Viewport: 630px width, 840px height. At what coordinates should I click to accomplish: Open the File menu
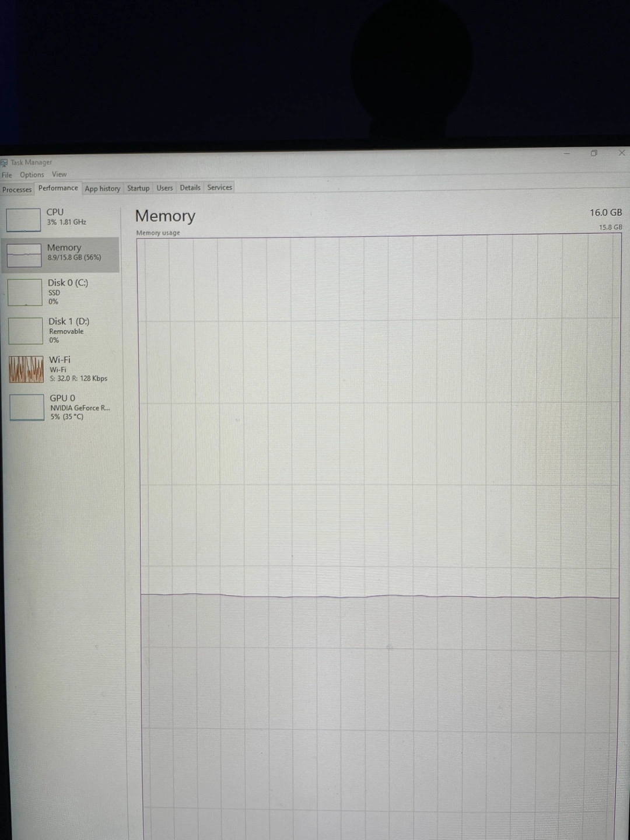[6, 175]
